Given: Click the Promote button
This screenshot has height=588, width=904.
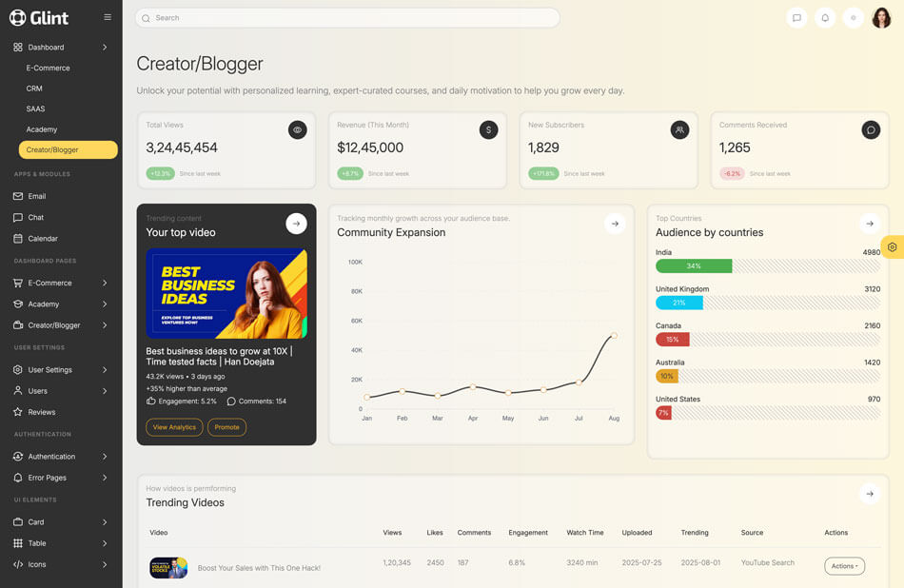Looking at the screenshot, I should 226,427.
